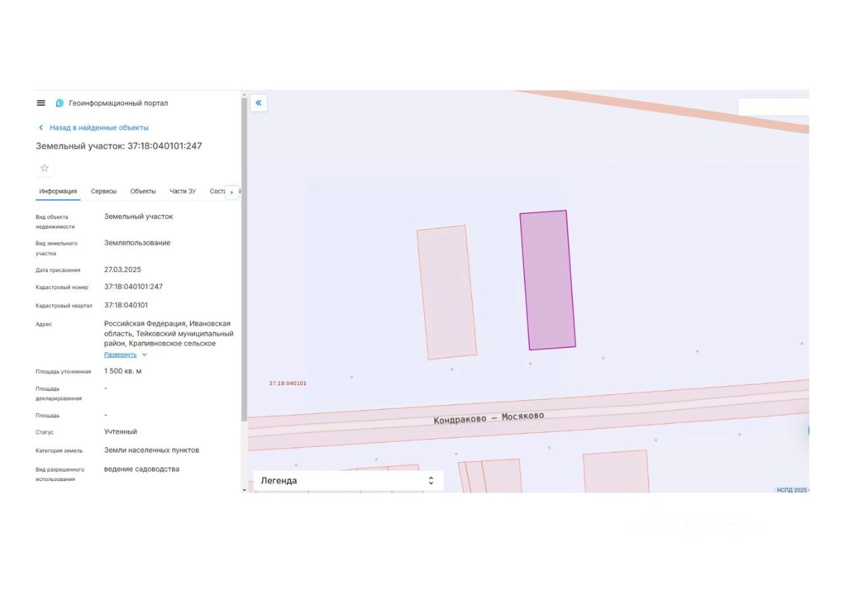The width and height of the screenshot is (868, 614).
Task: Click the cadastral number value 37:18:040101:247
Action: tap(134, 287)
